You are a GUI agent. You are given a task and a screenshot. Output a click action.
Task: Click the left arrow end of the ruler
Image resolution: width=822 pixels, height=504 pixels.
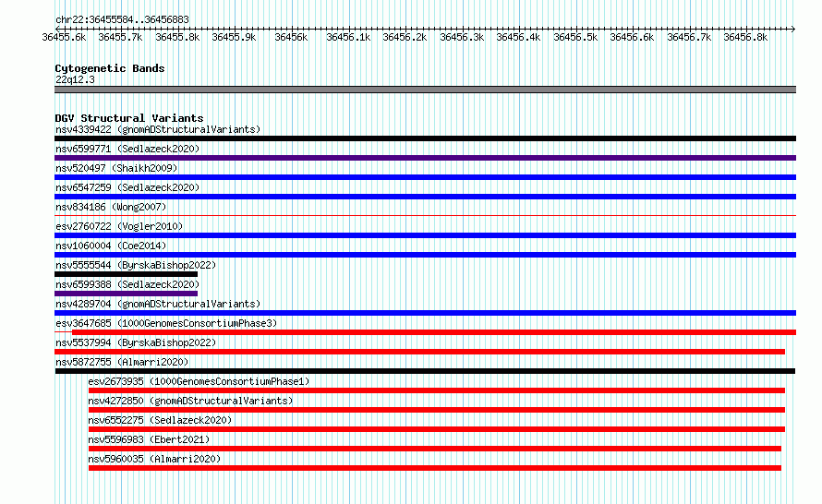click(57, 29)
